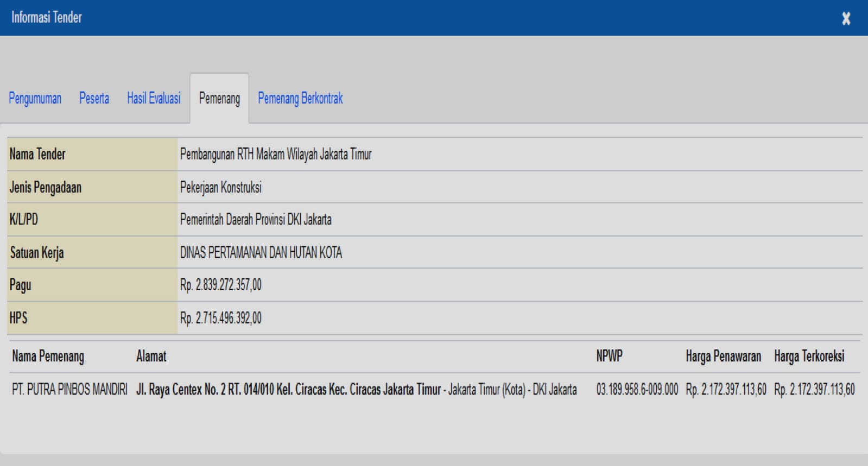868x466 pixels.
Task: Open the Hasil Evaluasi tab
Action: 154,98
